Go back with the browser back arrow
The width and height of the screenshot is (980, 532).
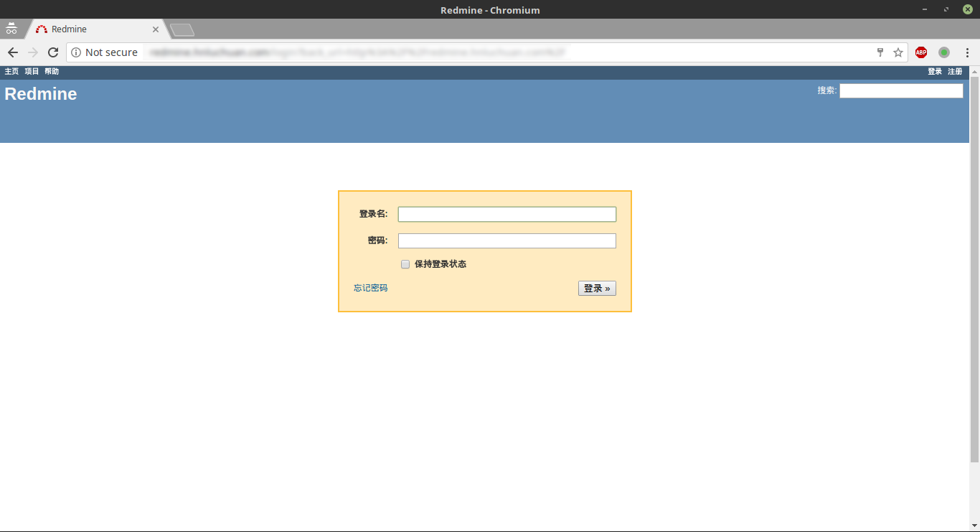pyautogui.click(x=13, y=52)
